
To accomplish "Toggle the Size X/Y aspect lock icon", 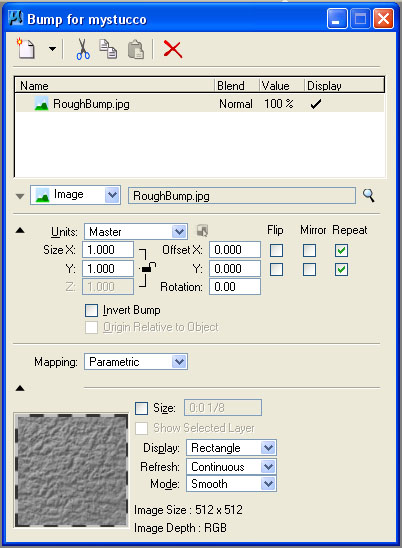I will tap(148, 268).
